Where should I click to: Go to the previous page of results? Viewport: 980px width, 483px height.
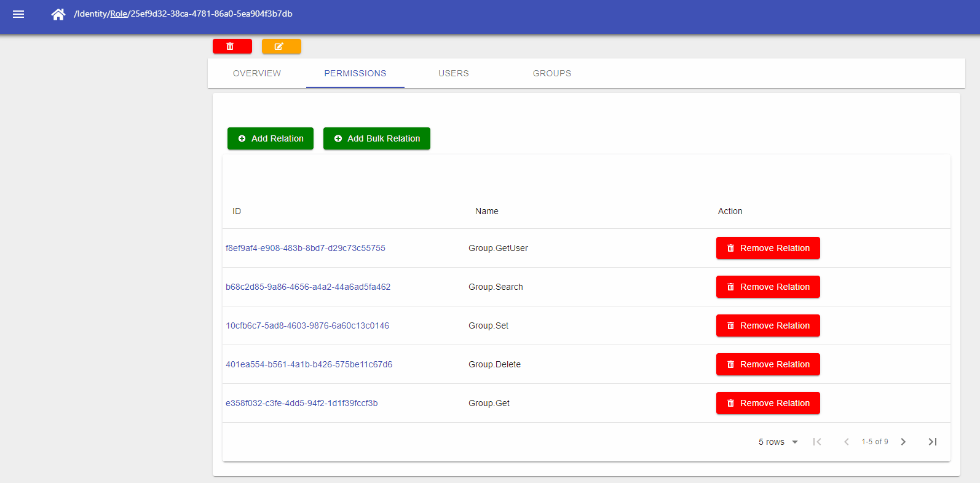(846, 442)
